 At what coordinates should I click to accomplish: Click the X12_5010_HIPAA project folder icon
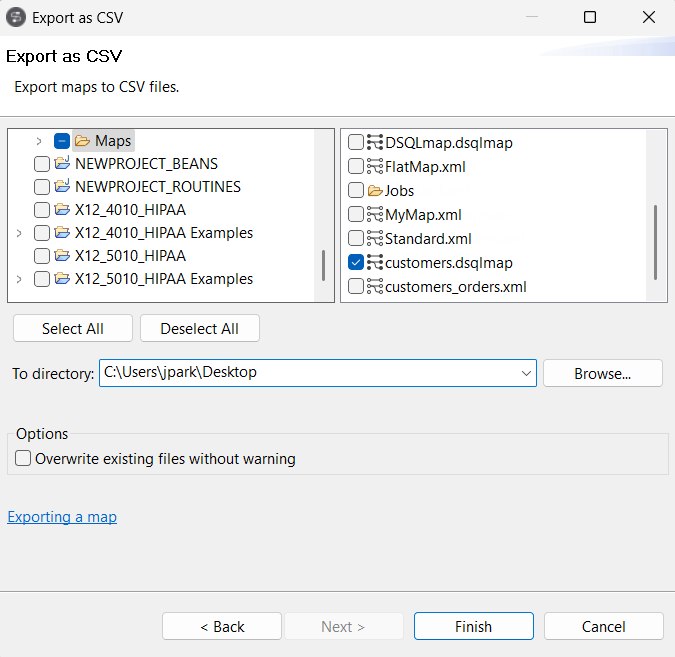[62, 256]
